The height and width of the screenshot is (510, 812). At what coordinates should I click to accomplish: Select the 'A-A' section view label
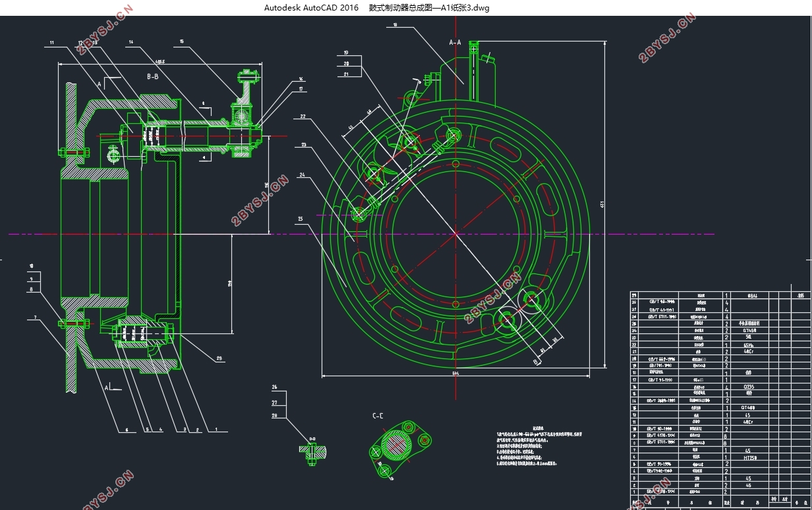[455, 42]
